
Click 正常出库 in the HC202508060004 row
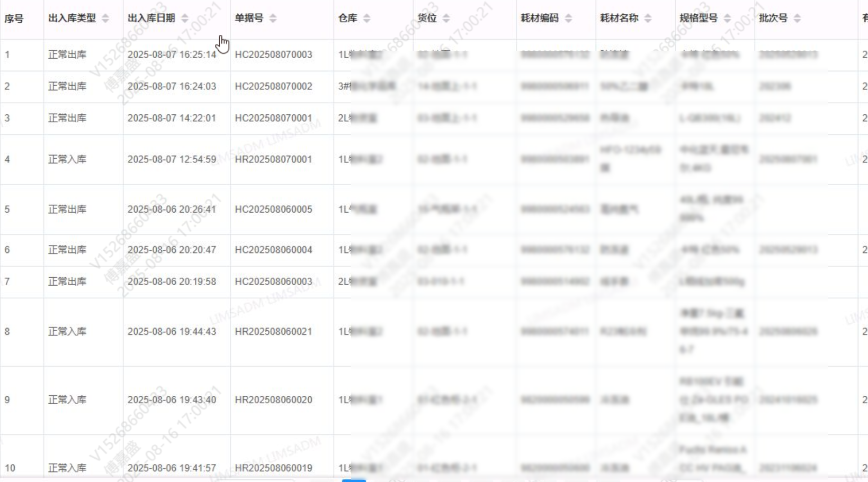[67, 250]
